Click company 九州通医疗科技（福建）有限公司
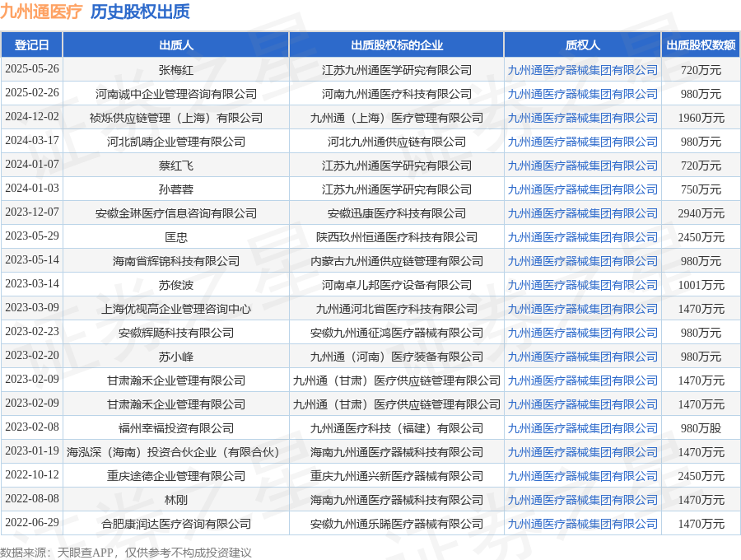 [x=397, y=428]
